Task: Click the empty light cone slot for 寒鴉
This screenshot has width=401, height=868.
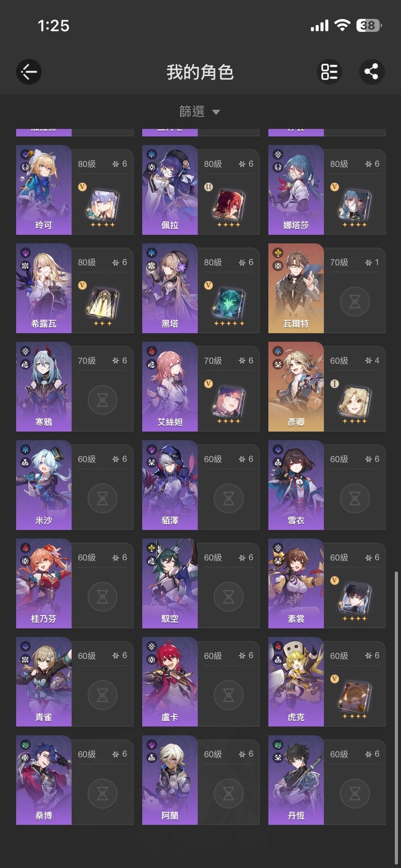Action: tap(103, 400)
